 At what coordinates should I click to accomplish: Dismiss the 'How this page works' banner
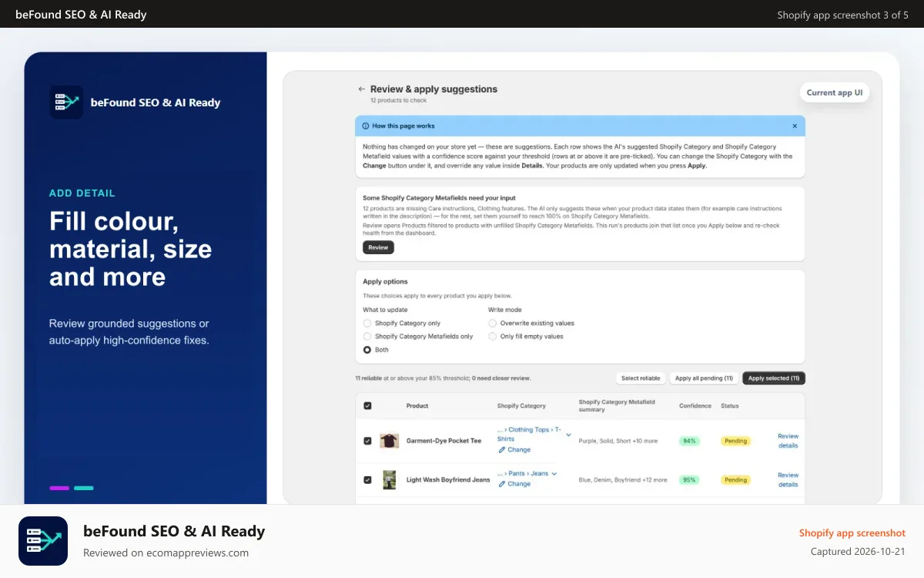click(795, 126)
